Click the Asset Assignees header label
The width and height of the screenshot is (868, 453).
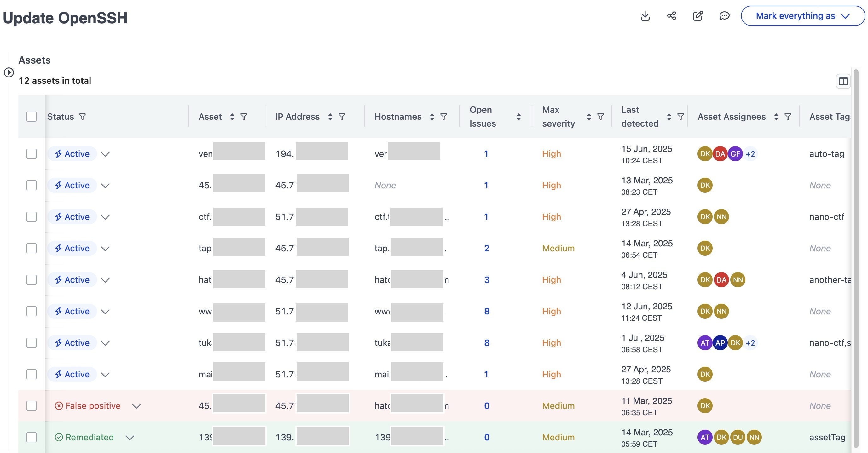click(732, 117)
